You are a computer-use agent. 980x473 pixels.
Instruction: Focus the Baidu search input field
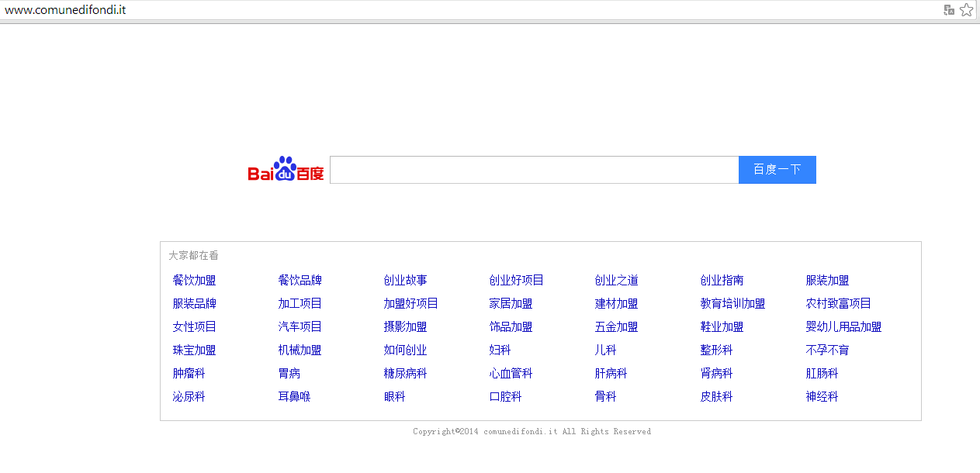535,170
